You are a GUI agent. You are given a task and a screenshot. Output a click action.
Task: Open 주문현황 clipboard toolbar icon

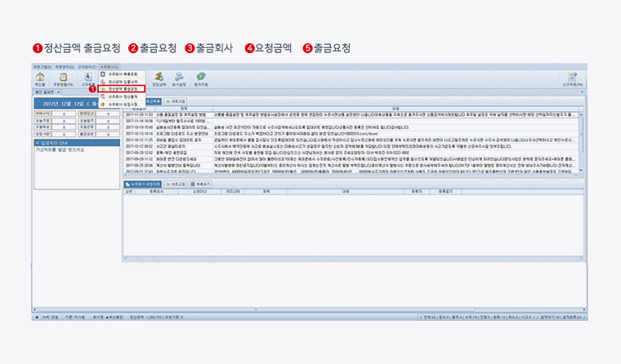pyautogui.click(x=63, y=78)
